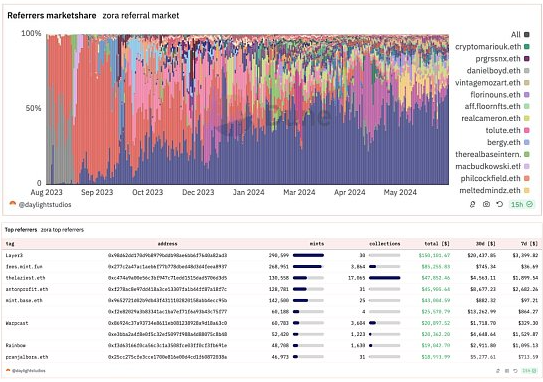This screenshot has width=543, height=382.
Task: Click therealbaseintern green legend swatch
Action: (x=527, y=154)
